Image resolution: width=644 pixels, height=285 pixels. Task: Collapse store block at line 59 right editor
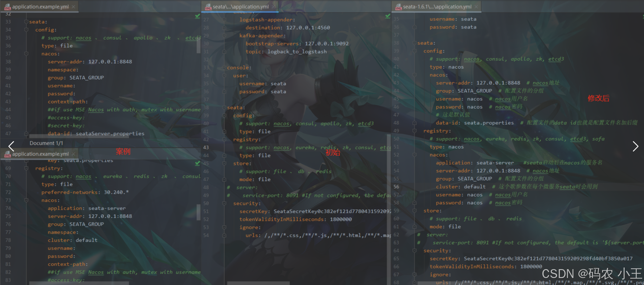[414, 211]
